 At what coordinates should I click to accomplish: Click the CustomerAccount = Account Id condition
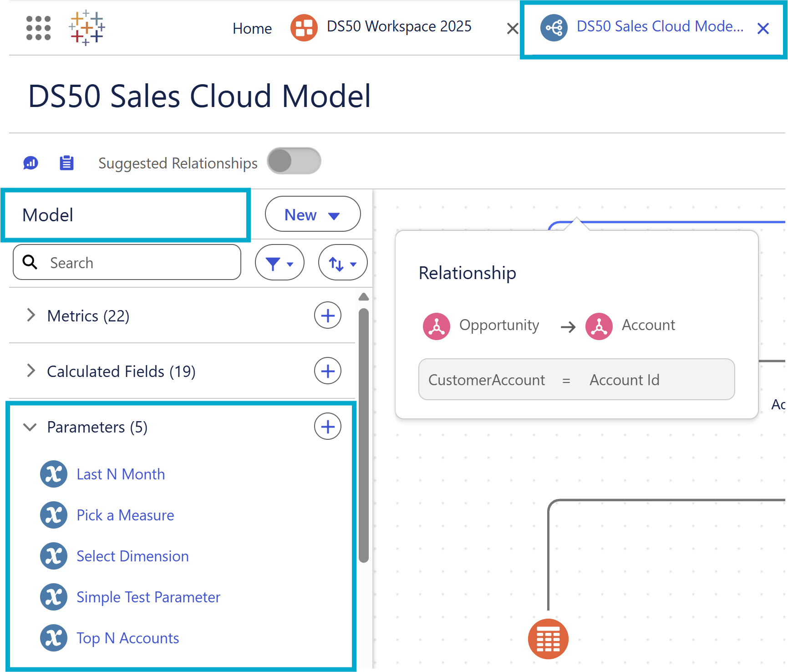(x=576, y=379)
